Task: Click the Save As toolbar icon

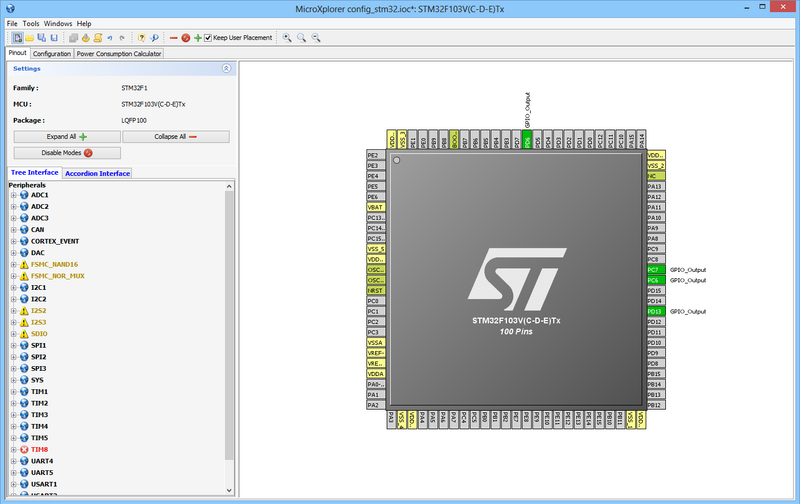Action: click(x=42, y=38)
